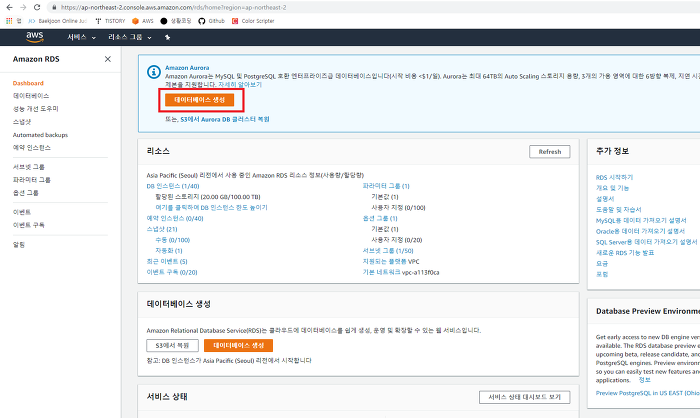Open the 자동화 (1) link
Viewport: 700px width, 418px height.
tap(169, 251)
